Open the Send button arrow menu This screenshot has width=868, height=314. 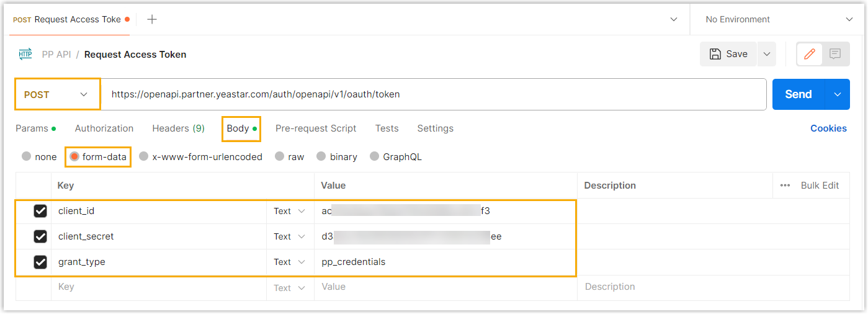tap(838, 94)
